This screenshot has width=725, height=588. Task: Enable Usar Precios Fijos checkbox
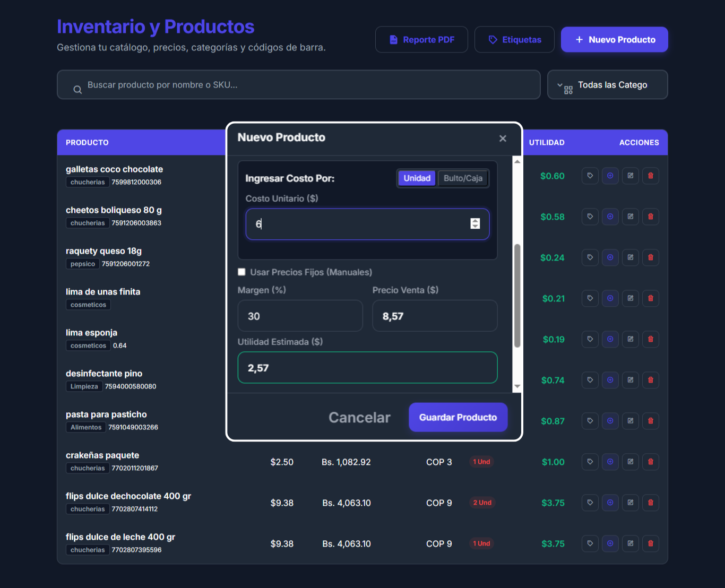[242, 272]
